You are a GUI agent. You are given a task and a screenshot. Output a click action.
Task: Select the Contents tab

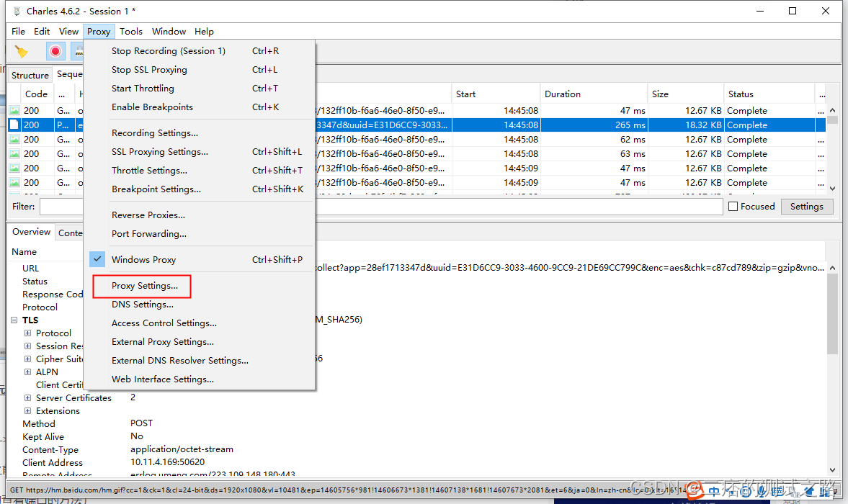(70, 233)
